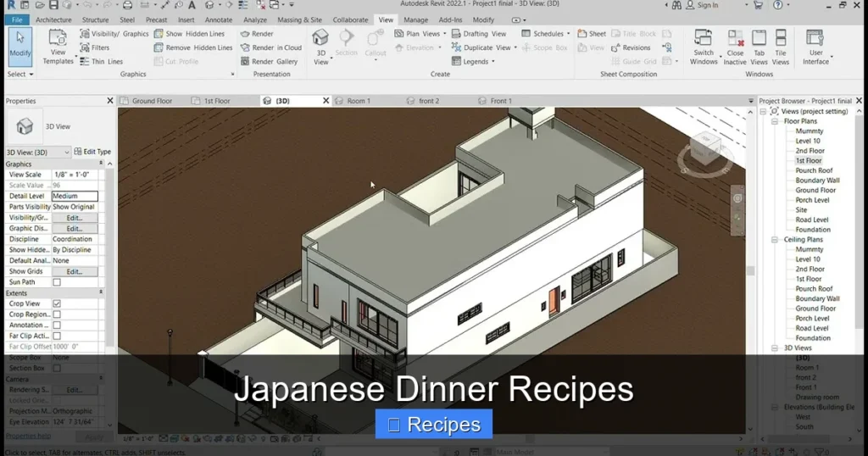
Task: Open the Legends tool
Action: coord(473,61)
